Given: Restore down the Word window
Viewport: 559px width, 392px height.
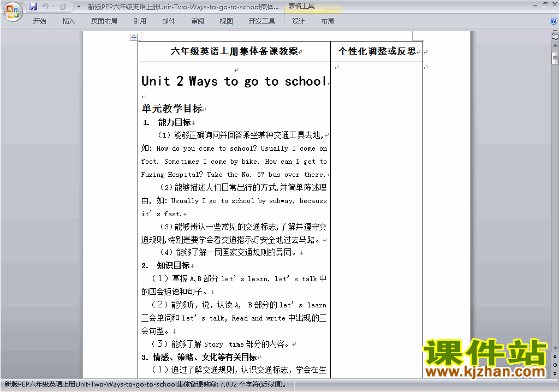Looking at the screenshot, I should pos(545,5).
